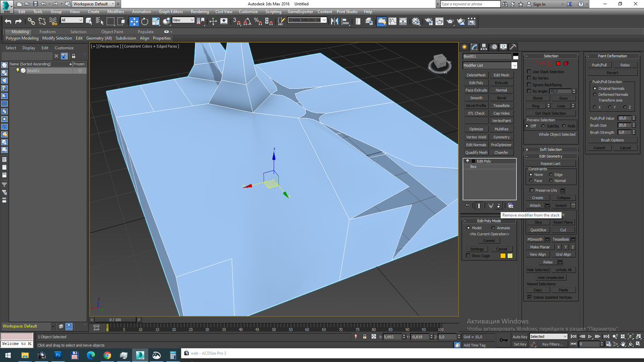Expand the Soft Selection rollout
Screen dimensions: 644x362
click(x=551, y=149)
